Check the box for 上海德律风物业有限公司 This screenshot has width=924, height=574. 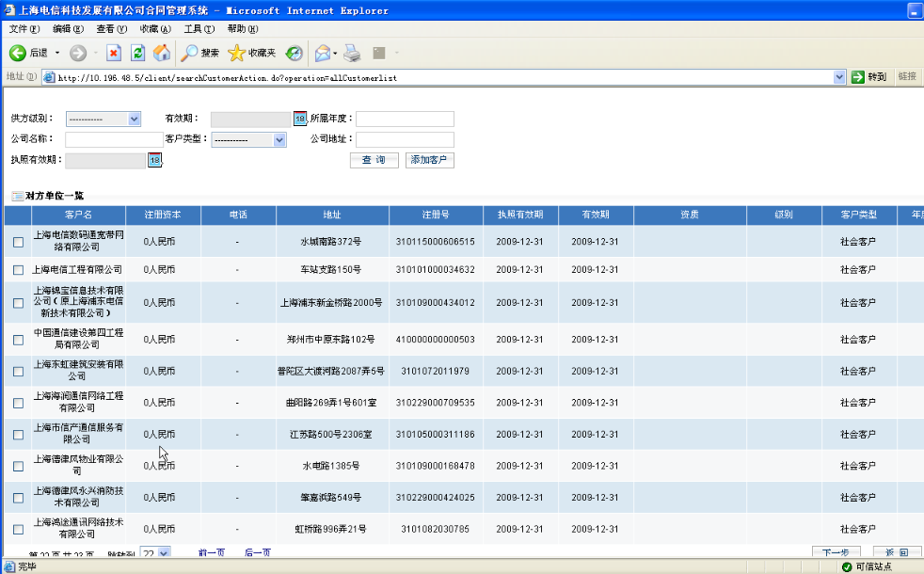tap(18, 466)
